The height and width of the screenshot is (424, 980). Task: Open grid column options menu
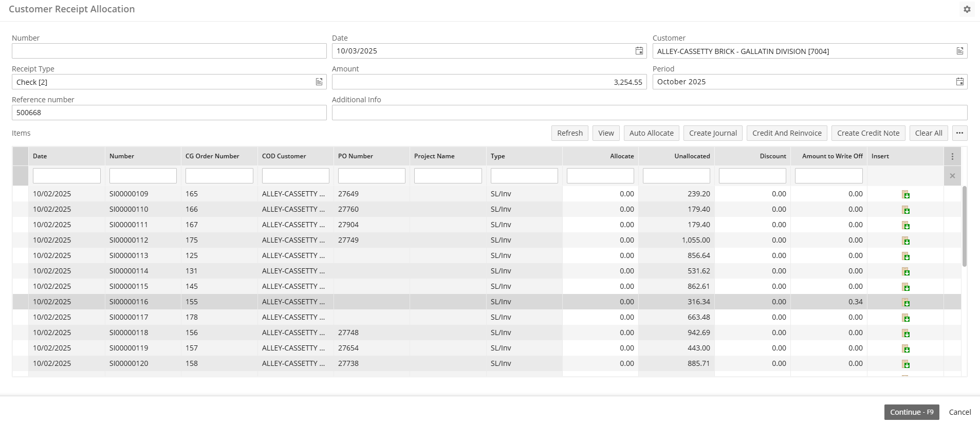(952, 156)
